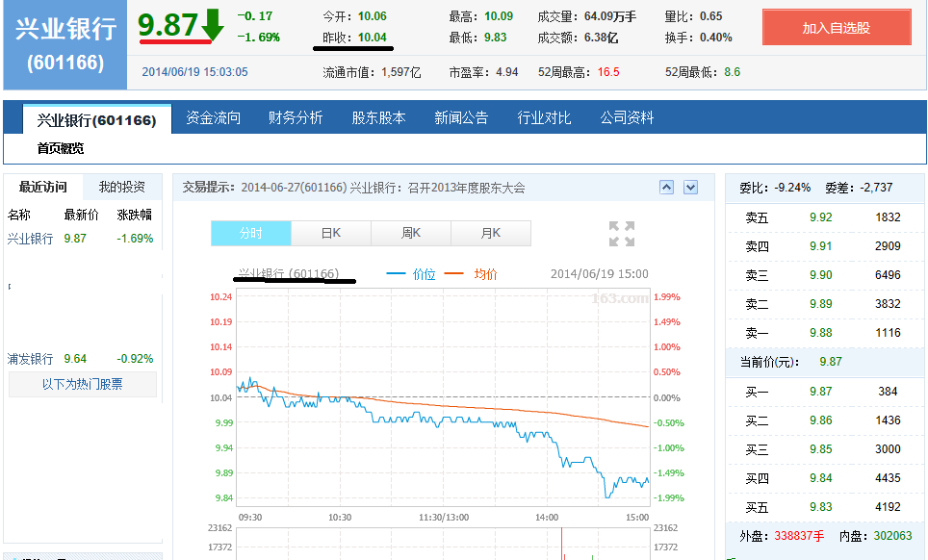
Task: Click the 卖二 price 9.89
Action: coord(821,304)
